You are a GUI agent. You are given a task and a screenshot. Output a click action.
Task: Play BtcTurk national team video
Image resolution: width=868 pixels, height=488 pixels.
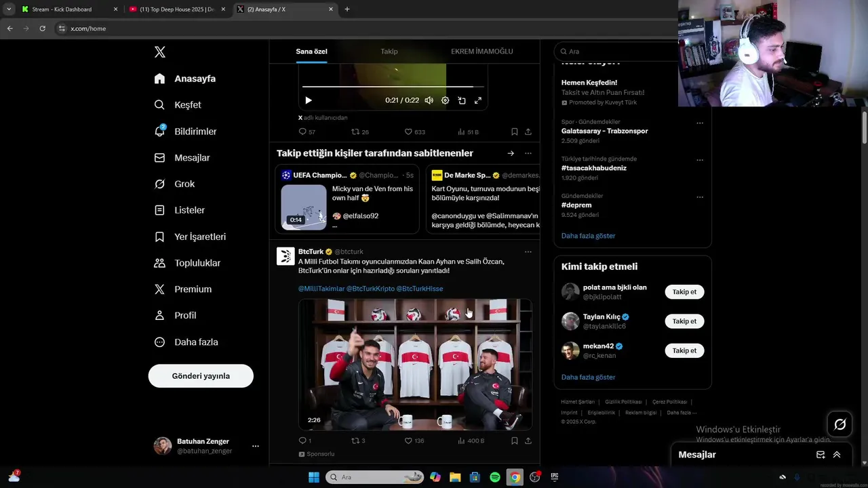point(415,365)
